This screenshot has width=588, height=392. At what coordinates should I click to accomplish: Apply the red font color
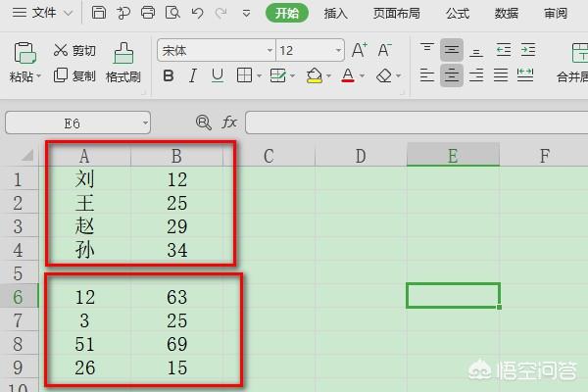[x=348, y=75]
